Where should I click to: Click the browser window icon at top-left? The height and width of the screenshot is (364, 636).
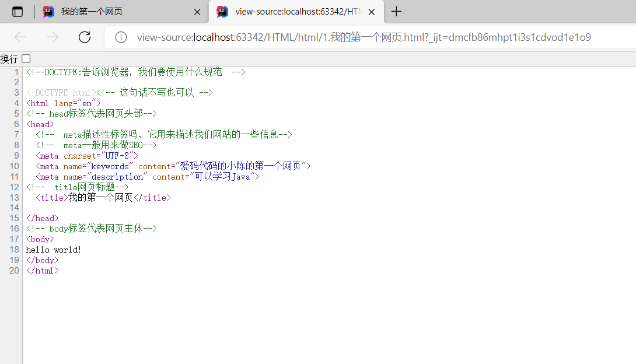pos(18,10)
